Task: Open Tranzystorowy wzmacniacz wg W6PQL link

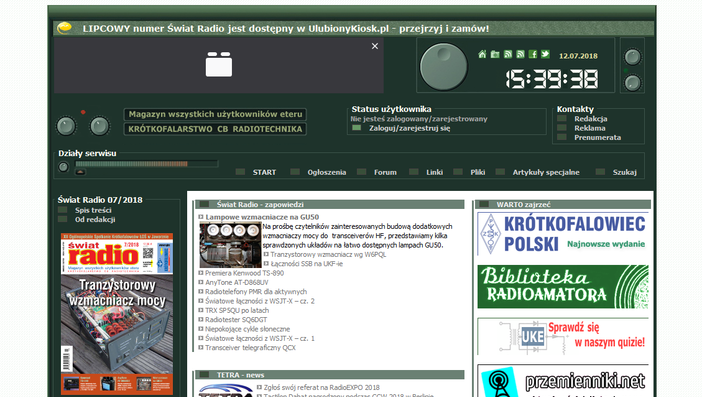Action: click(x=328, y=254)
